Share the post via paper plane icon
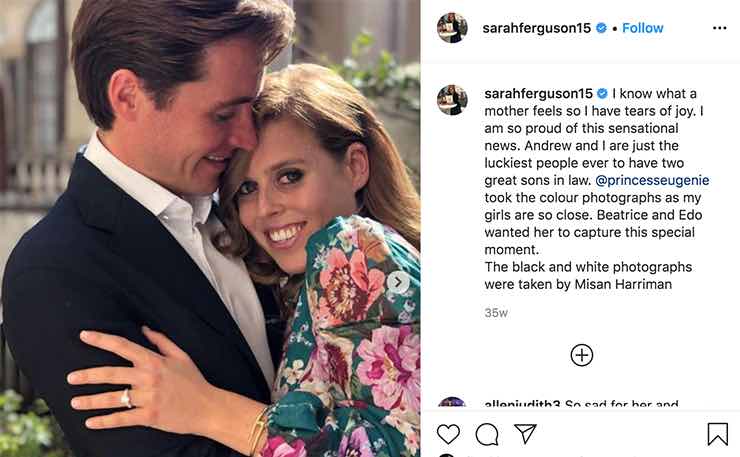The image size is (740, 457). [525, 434]
